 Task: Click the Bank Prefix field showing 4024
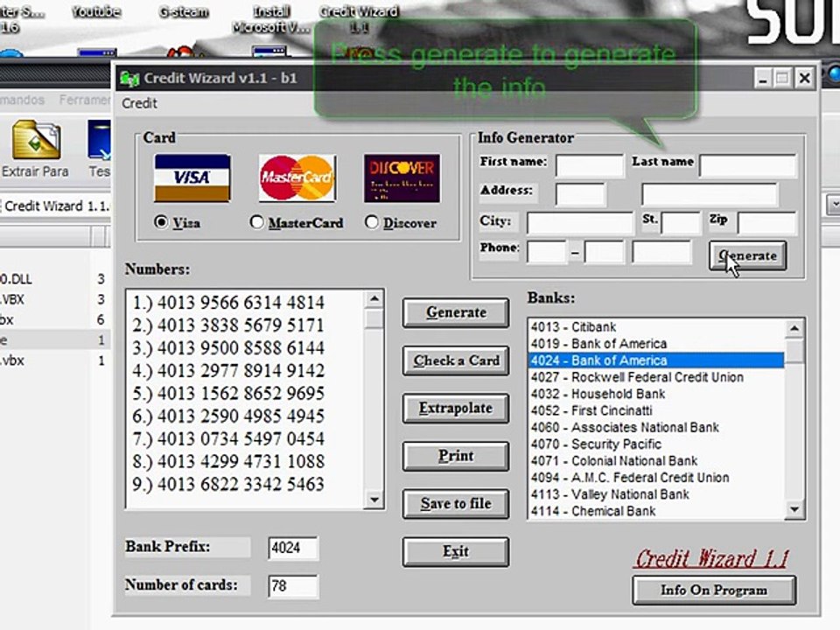tap(293, 548)
